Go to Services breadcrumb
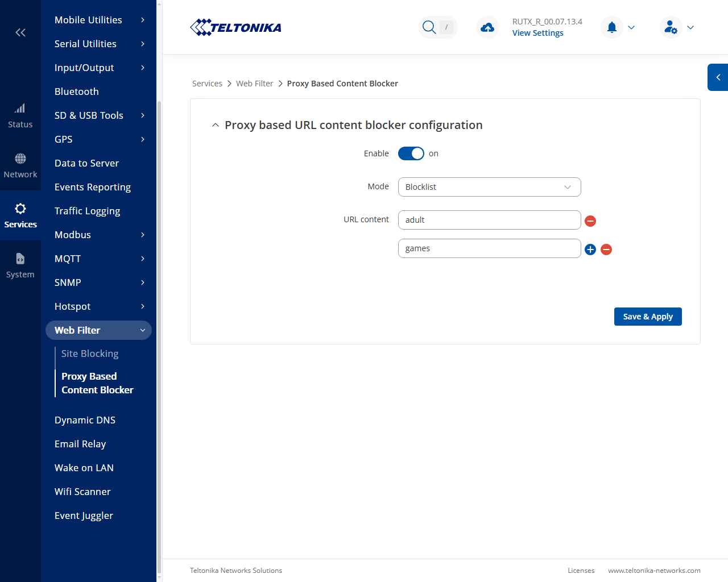 (207, 84)
